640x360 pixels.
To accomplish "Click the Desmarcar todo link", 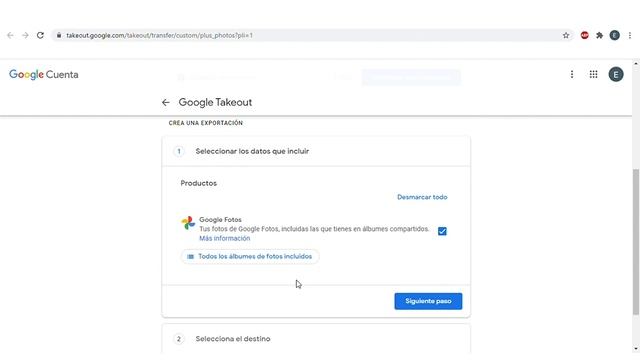I will (x=422, y=197).
